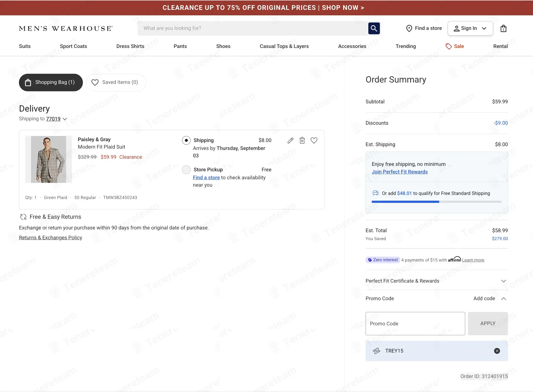Click the search magnifier button
533x392 pixels.
point(374,28)
